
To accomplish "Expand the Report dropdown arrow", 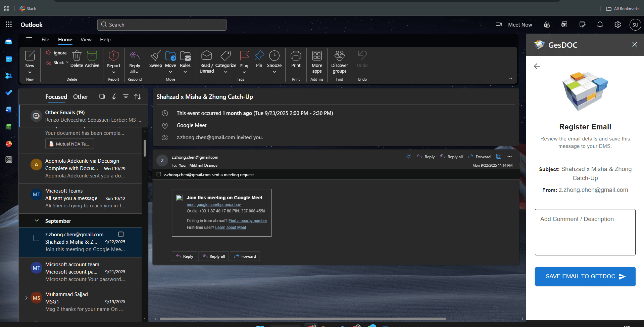I will coord(113,72).
